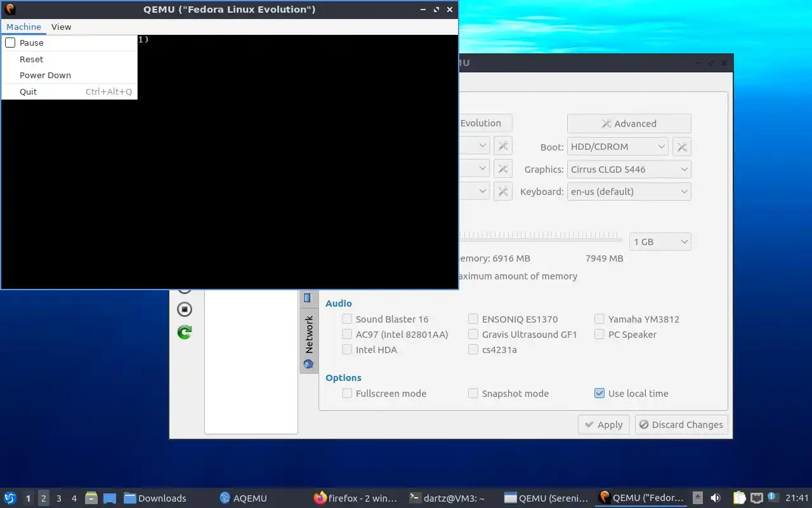Click the wrench button beside the first hidden dropdown
The height and width of the screenshot is (508, 812).
503,146
